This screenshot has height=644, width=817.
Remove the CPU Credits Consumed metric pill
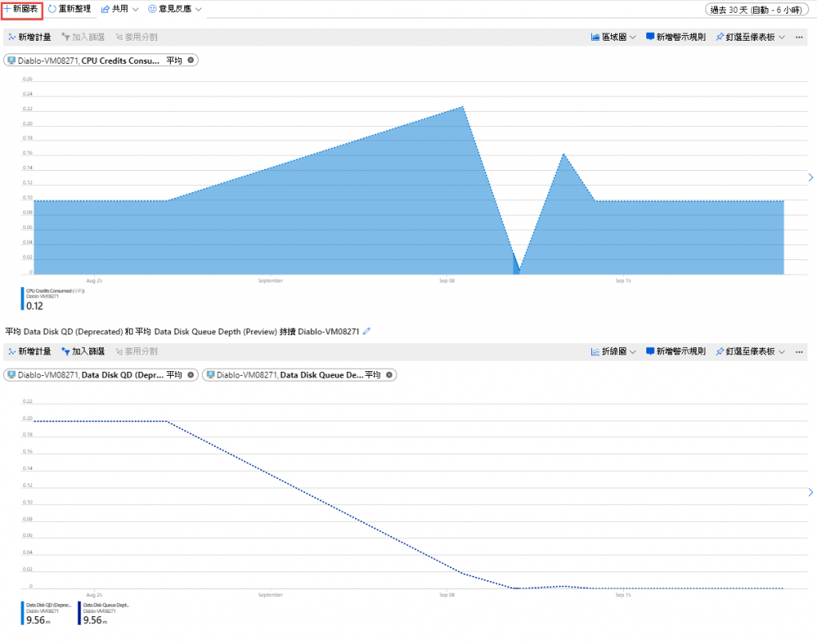click(191, 60)
